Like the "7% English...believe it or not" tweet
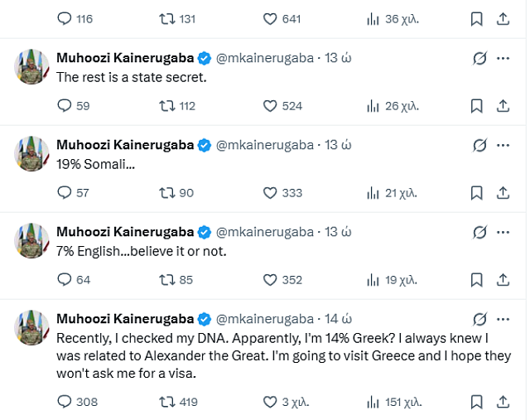 coord(270,280)
